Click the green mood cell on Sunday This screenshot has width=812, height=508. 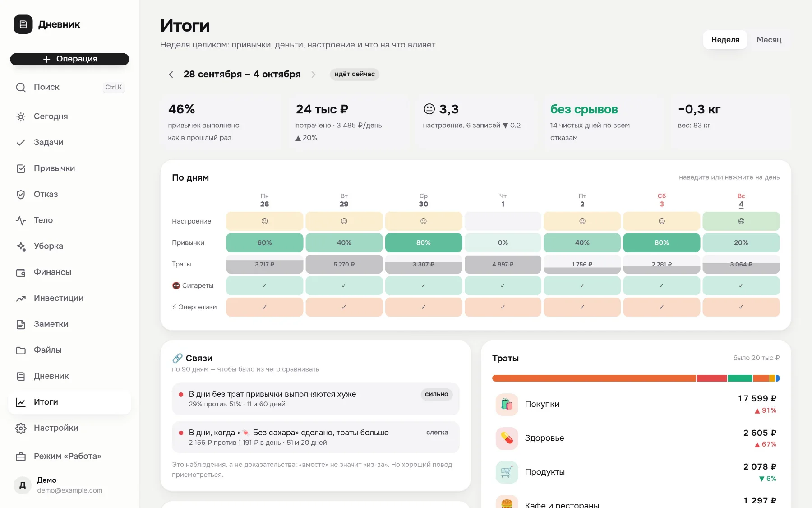click(741, 221)
